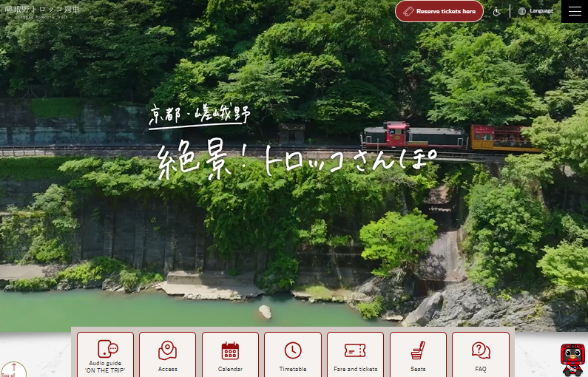This screenshot has height=377, width=588.
Task: Click the Calendar text label
Action: [x=230, y=369]
